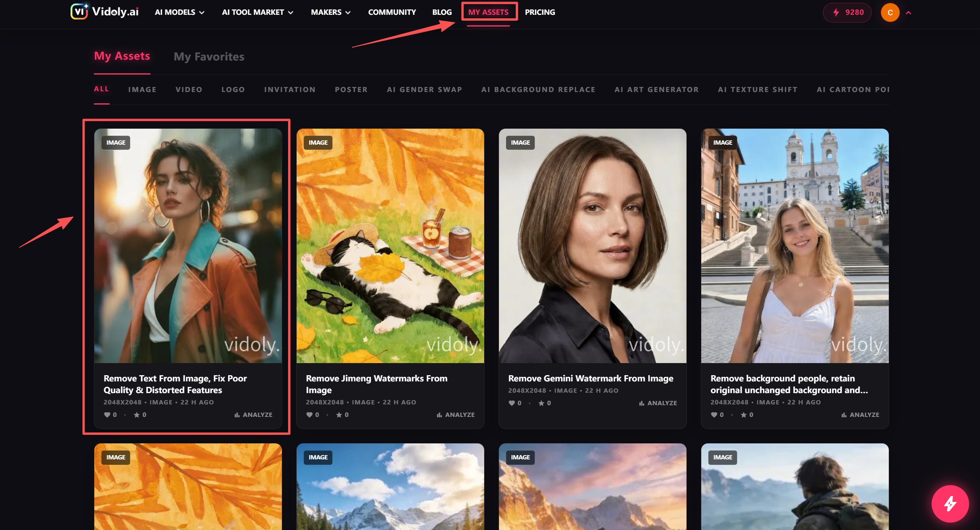Click the 9280 credits balance badge
This screenshot has height=530, width=980.
click(847, 12)
